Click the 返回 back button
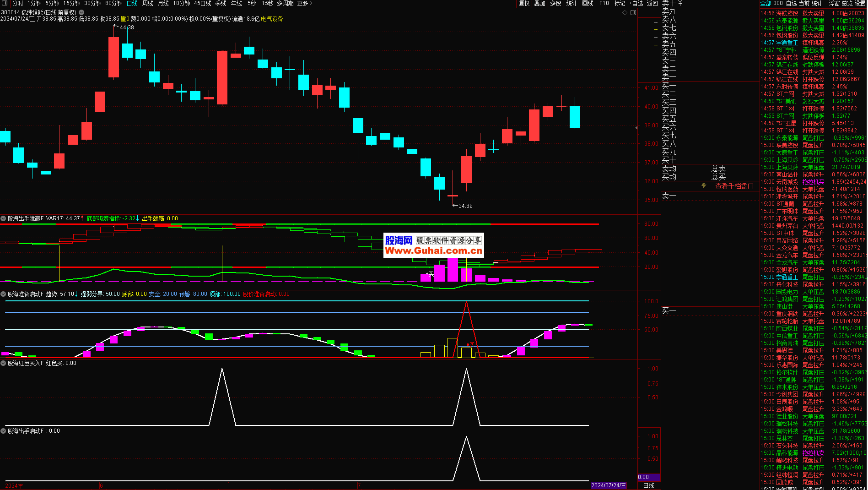868x490 pixels. (652, 3)
